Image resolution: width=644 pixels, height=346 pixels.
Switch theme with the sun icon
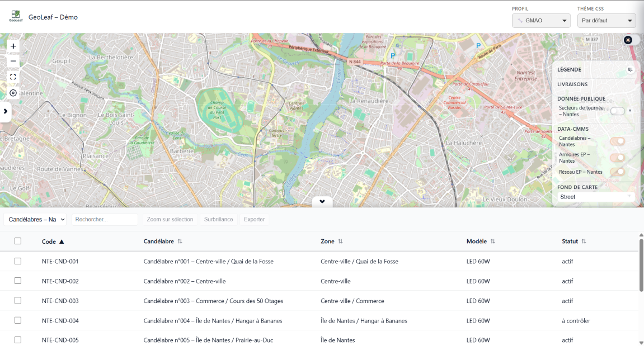[628, 40]
